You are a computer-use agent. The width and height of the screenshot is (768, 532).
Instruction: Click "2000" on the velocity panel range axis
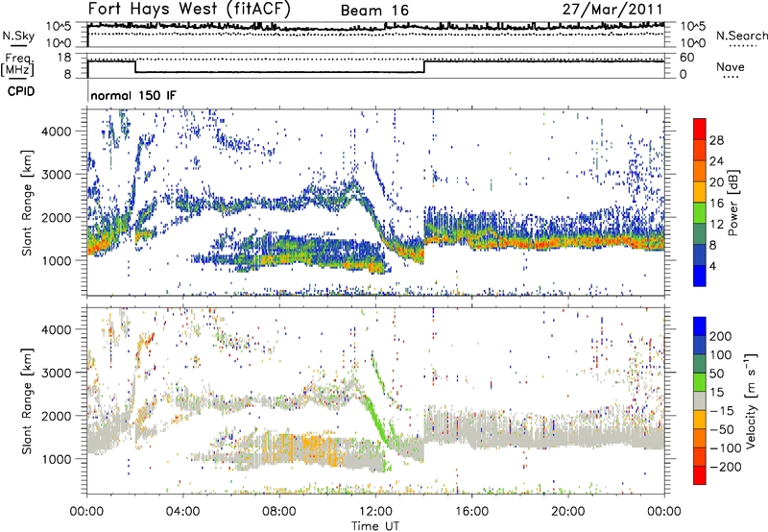[56, 416]
